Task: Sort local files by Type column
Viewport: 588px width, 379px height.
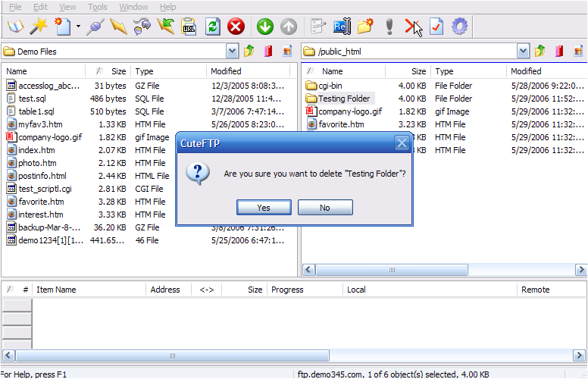Action: (168, 71)
